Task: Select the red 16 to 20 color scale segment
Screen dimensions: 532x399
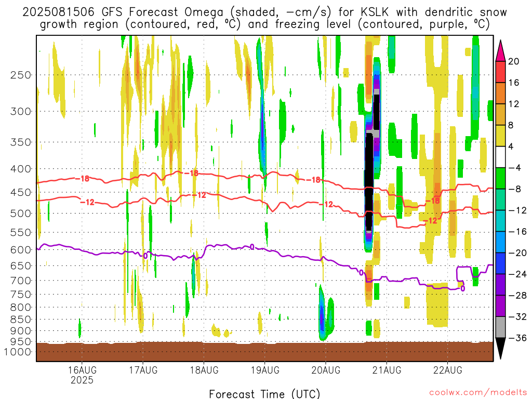Action: coord(500,72)
